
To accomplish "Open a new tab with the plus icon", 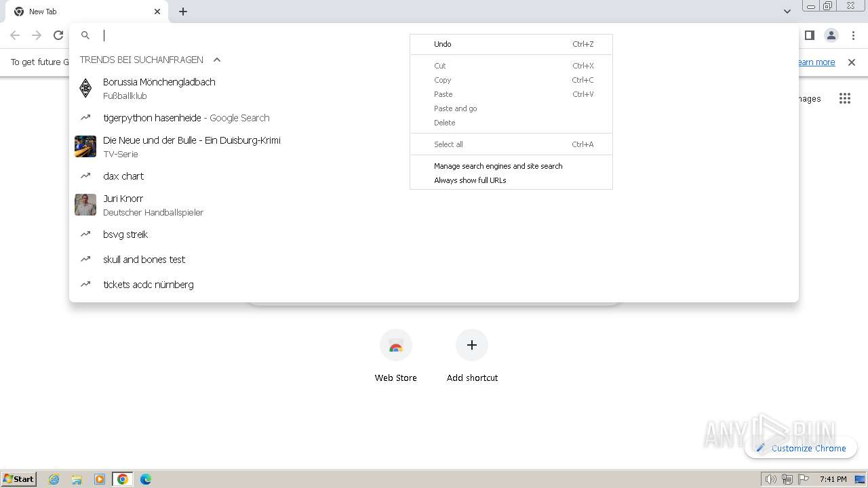I will pos(183,12).
